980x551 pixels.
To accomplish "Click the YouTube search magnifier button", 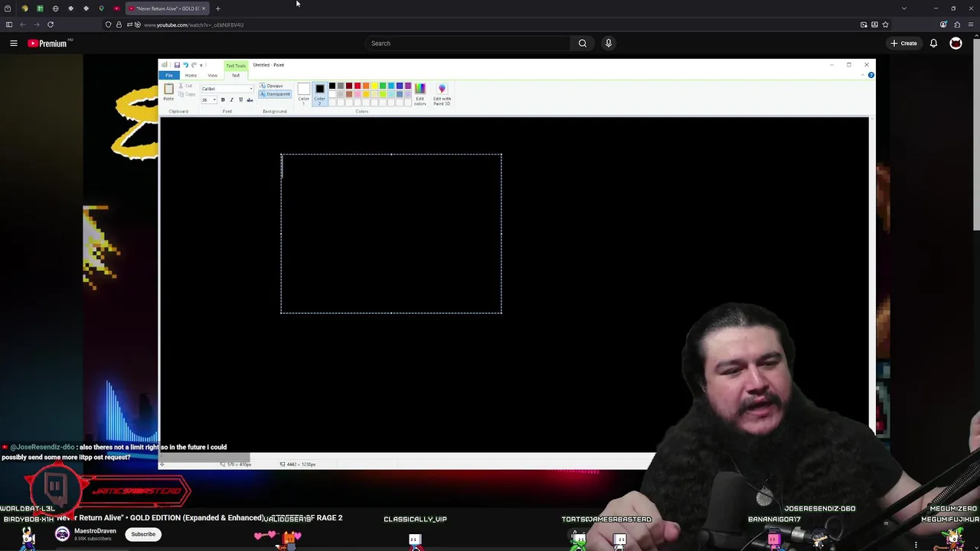I will pos(583,44).
